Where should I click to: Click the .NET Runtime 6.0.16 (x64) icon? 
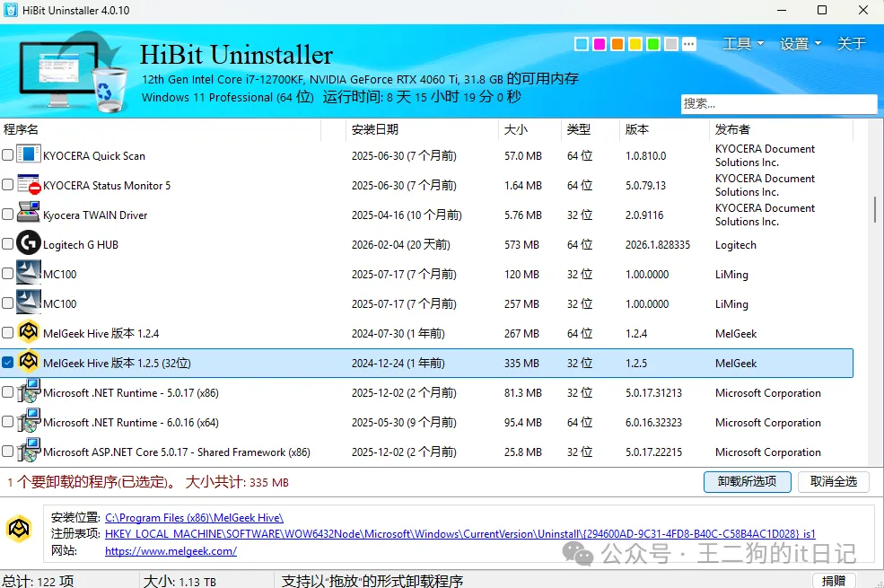(x=28, y=420)
